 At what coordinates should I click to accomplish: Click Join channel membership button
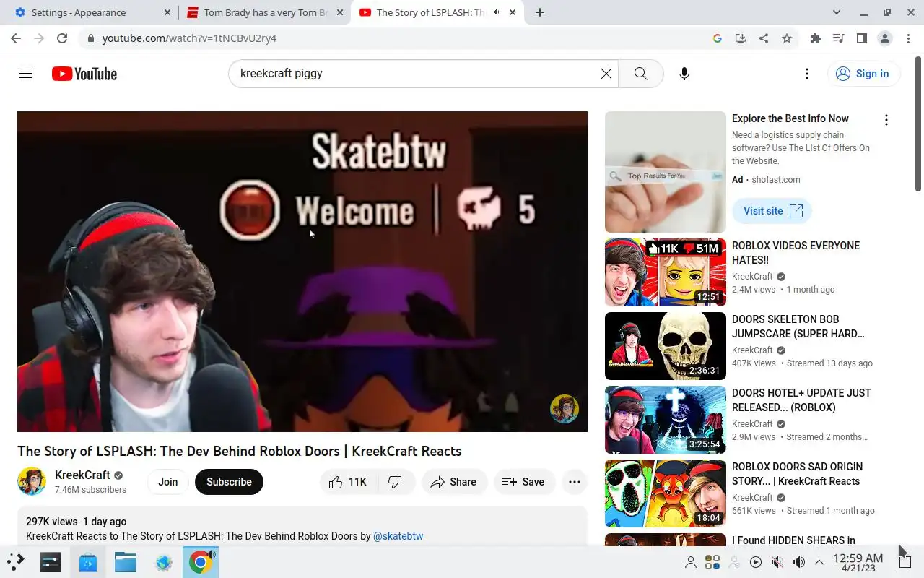pos(168,482)
